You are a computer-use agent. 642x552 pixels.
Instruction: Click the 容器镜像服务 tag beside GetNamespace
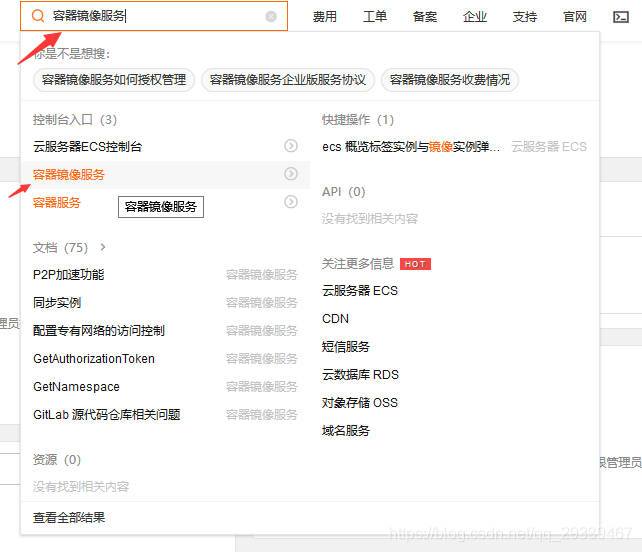(x=262, y=387)
